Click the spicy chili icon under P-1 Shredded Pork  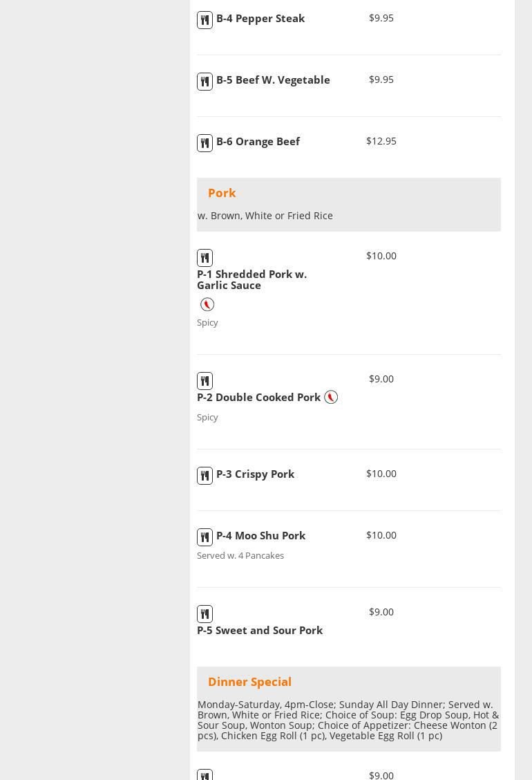(x=207, y=304)
